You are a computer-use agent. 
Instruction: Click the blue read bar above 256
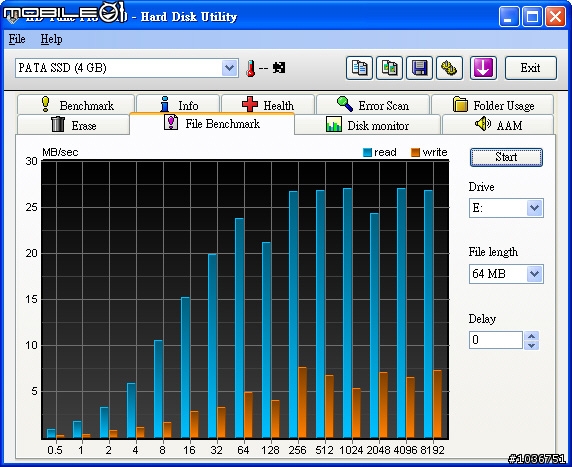(x=293, y=314)
